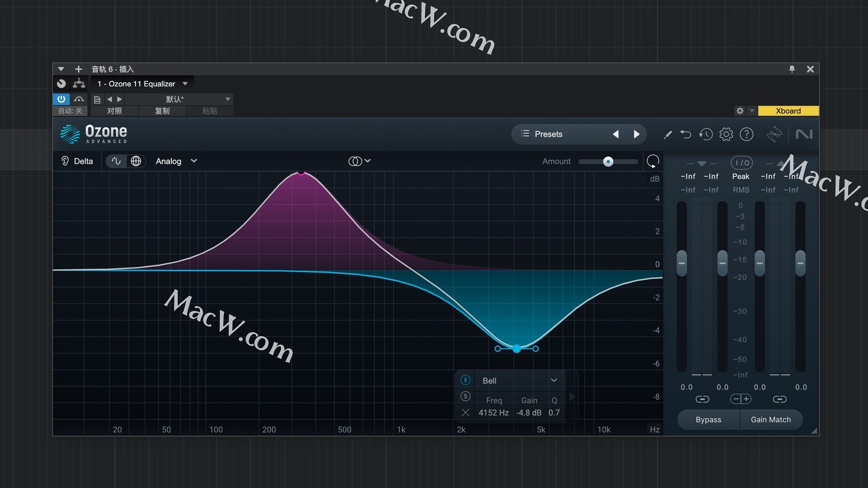Image resolution: width=868 pixels, height=488 pixels.
Task: Adjust the Amount slider handle
Action: click(608, 161)
